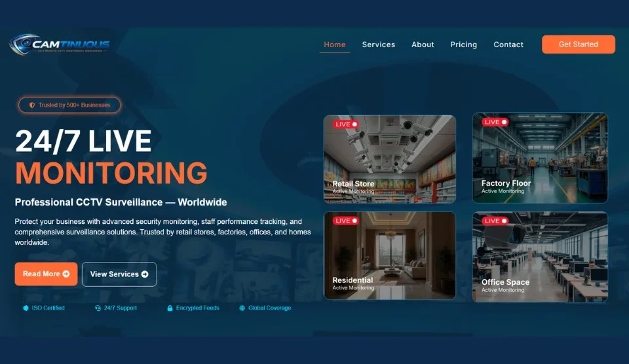Open the Home navigation tab
629x364 pixels.
tap(335, 45)
